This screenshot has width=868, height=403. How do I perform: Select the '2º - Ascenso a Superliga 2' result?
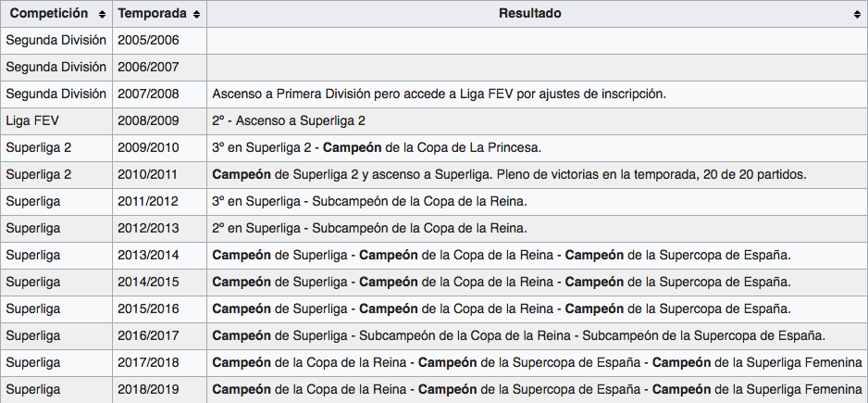click(x=289, y=121)
